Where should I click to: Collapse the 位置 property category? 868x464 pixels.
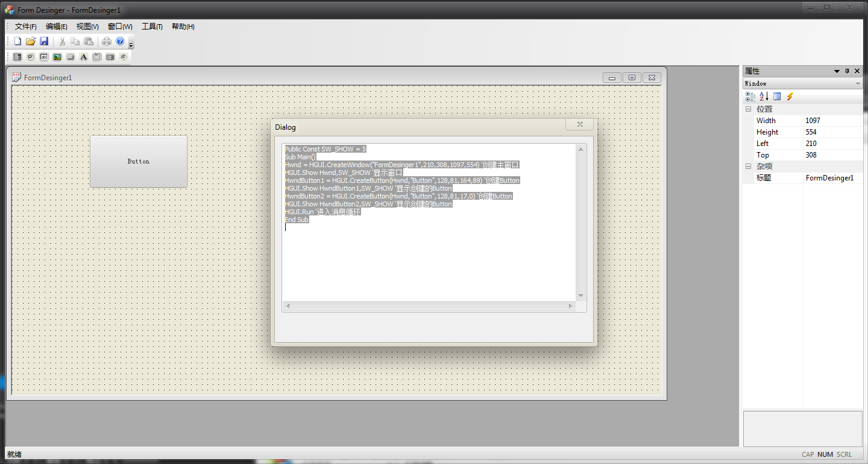(x=749, y=109)
